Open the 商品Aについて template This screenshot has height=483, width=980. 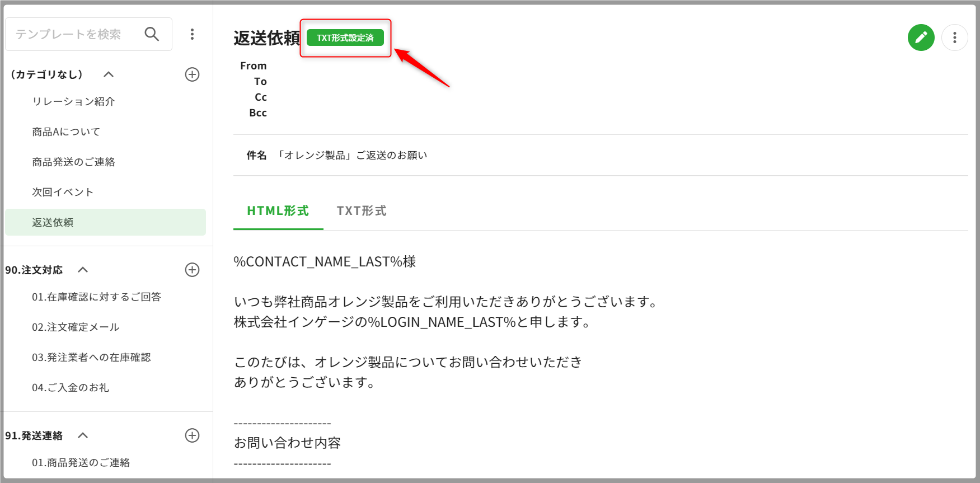click(66, 132)
